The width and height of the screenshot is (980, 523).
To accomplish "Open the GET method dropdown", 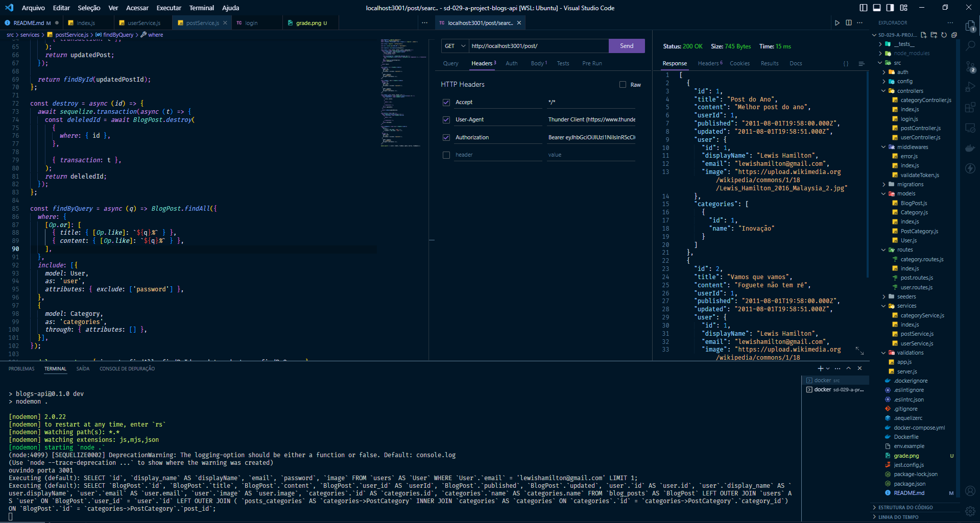I will point(455,46).
